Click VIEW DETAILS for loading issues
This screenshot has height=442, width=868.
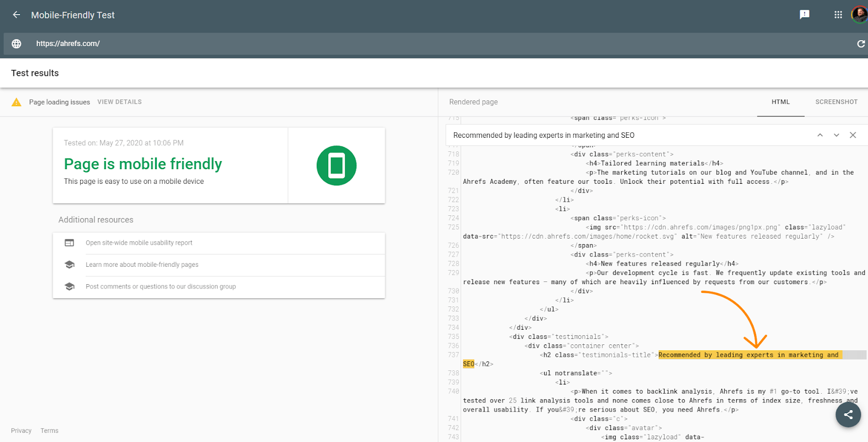click(119, 102)
